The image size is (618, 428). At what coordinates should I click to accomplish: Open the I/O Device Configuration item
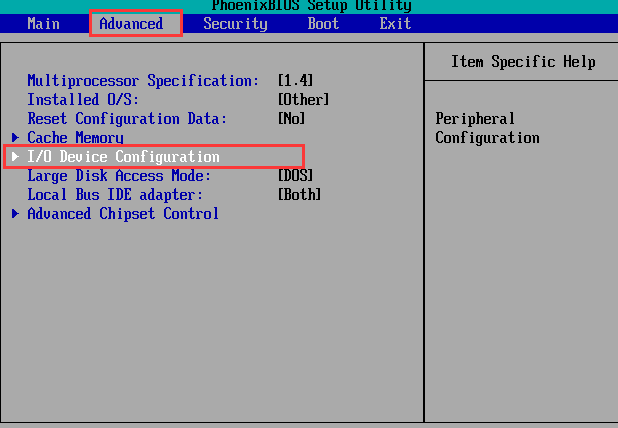pyautogui.click(x=123, y=157)
